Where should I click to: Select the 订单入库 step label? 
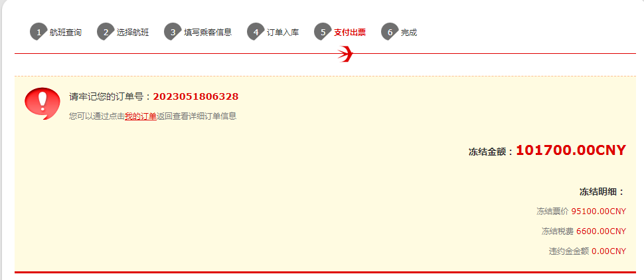[x=283, y=33]
